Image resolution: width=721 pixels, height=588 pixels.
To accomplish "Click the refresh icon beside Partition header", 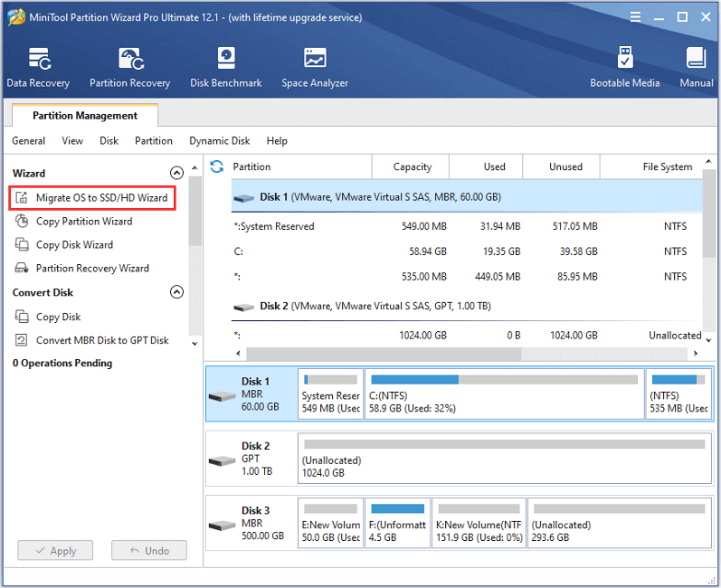I will 216,166.
